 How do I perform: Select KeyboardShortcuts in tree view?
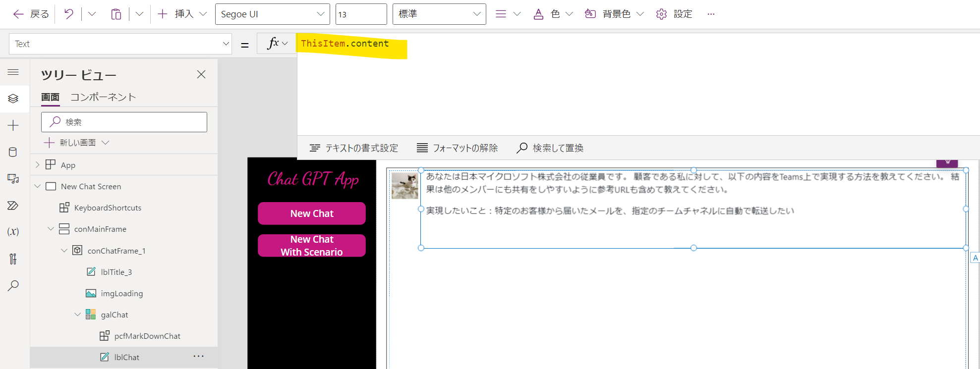click(108, 208)
